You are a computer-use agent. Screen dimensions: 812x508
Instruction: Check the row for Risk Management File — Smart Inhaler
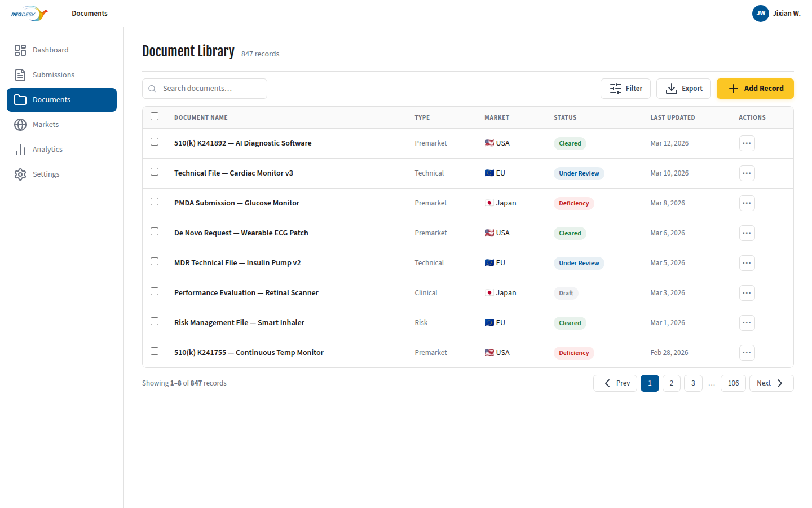pyautogui.click(x=155, y=321)
